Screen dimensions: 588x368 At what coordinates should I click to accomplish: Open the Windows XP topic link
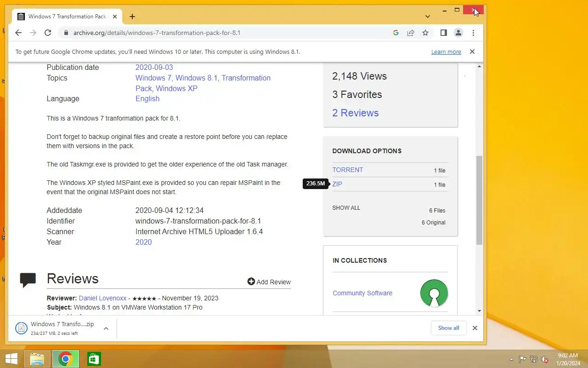176,88
